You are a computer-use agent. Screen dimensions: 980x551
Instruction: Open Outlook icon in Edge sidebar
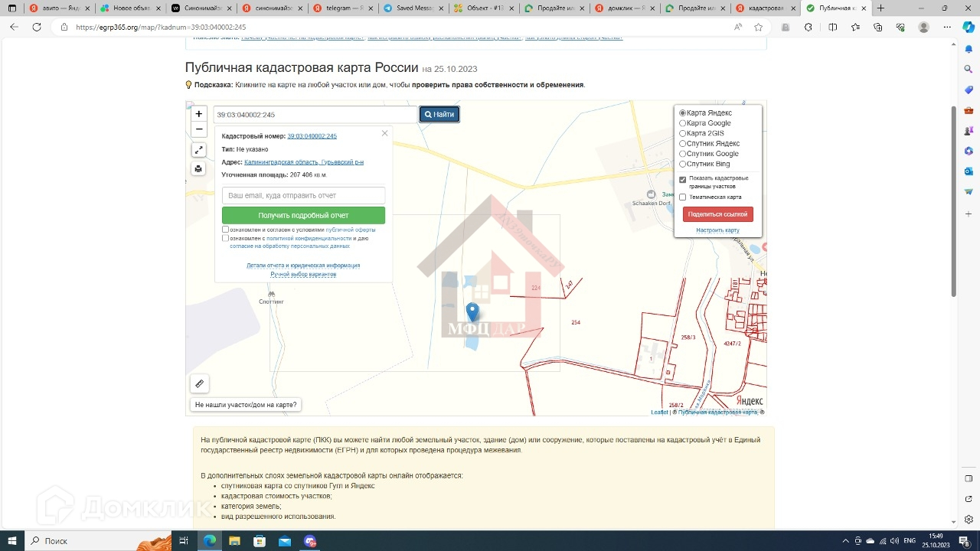pyautogui.click(x=969, y=171)
